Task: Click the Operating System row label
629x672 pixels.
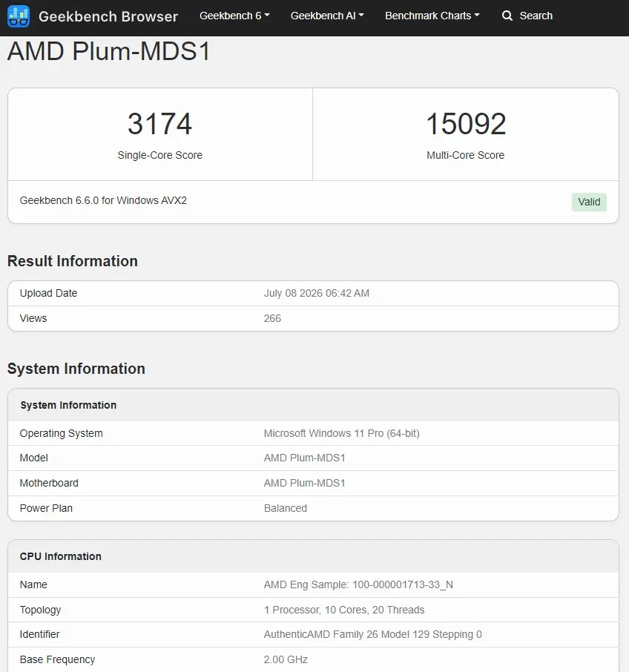Action: pyautogui.click(x=62, y=433)
